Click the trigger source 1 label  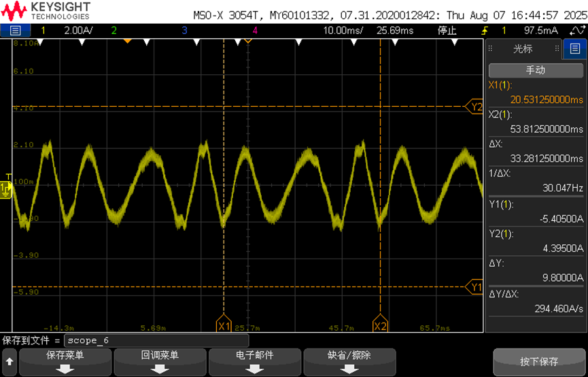click(504, 31)
